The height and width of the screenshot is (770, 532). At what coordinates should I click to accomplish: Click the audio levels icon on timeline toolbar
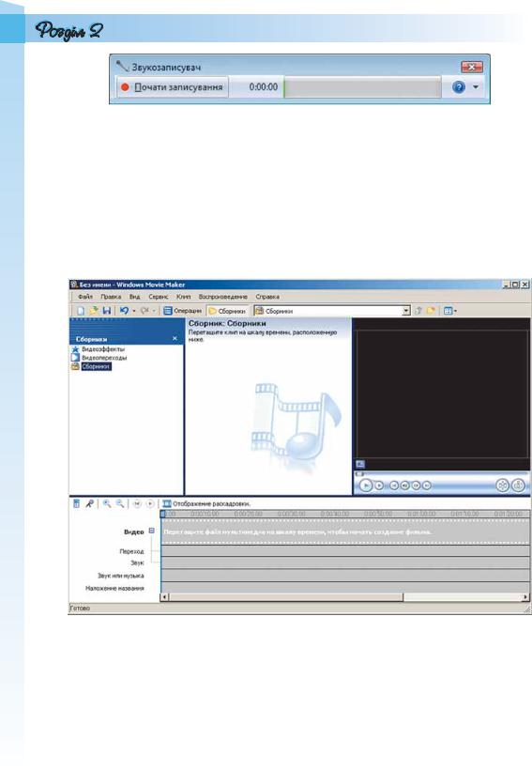coord(77,503)
